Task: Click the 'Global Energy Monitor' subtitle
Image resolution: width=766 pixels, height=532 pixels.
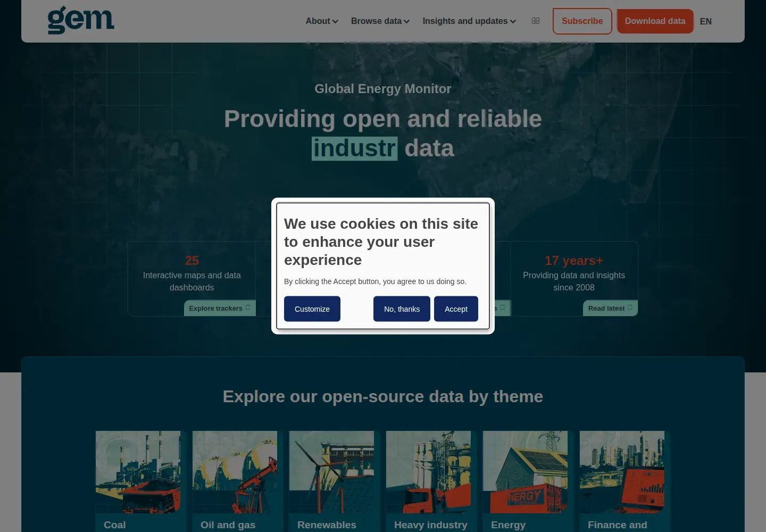Action: click(383, 89)
